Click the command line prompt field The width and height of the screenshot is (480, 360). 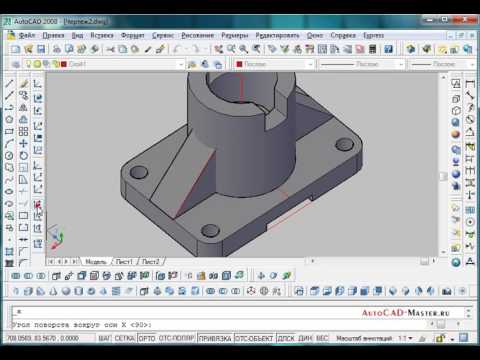coord(220,324)
